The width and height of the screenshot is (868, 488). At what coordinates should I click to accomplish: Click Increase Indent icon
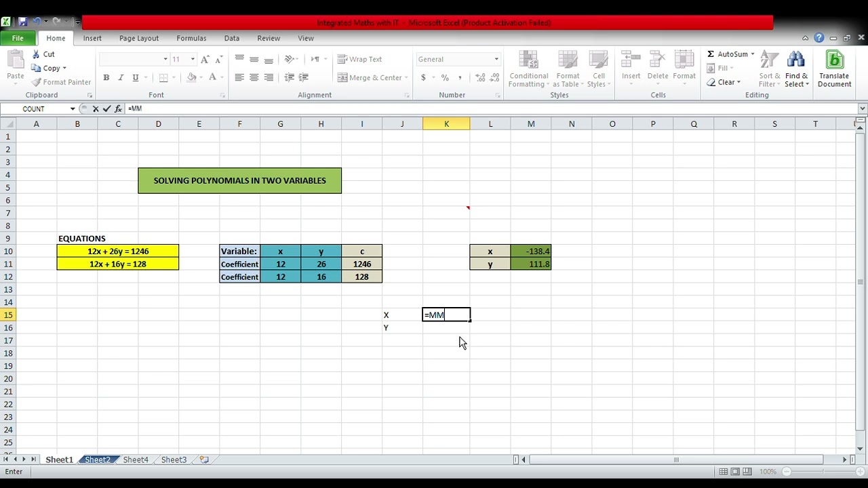point(304,77)
